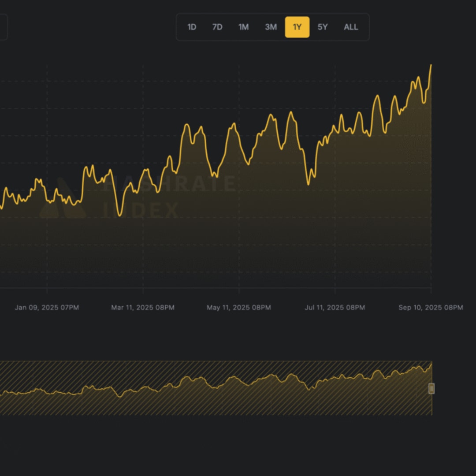This screenshot has height=476, width=476.
Task: Select the 1D time range
Action: click(192, 27)
